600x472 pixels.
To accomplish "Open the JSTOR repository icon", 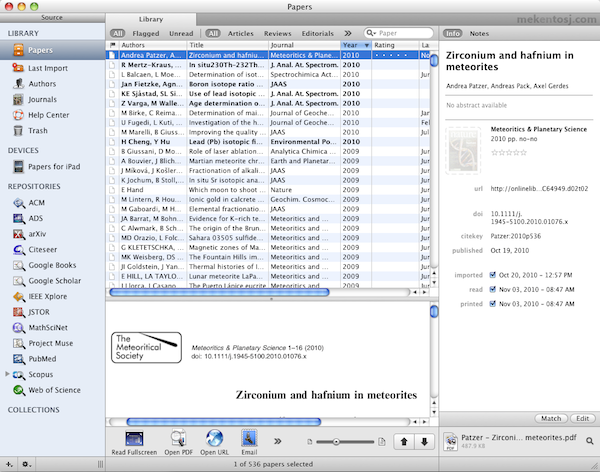I will [19, 312].
